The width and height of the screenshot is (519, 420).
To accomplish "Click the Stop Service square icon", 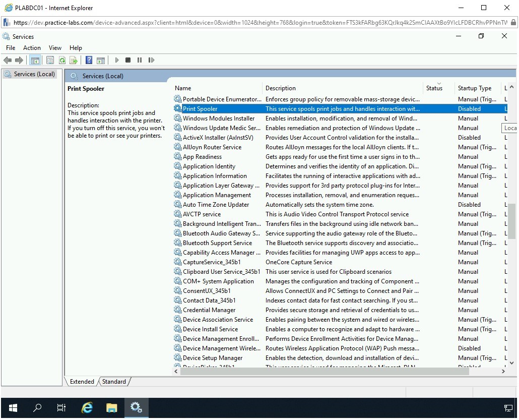I will pyautogui.click(x=128, y=60).
